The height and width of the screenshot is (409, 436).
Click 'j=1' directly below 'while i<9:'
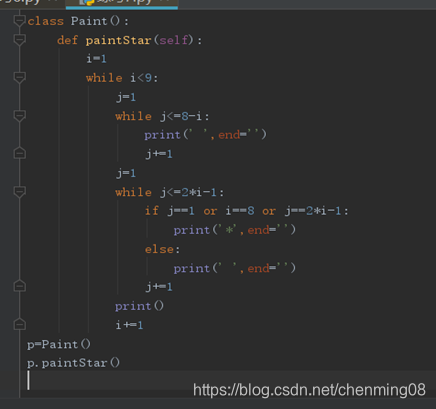[x=126, y=97]
